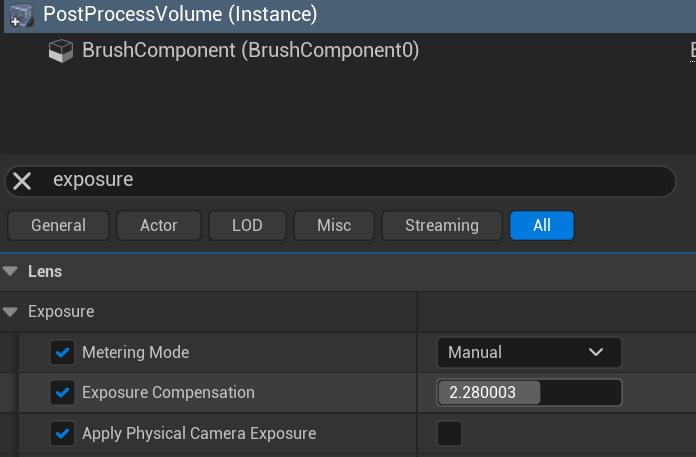
Task: Enable the Apply Physical Camera Exposure value checkbox
Action: click(450, 434)
